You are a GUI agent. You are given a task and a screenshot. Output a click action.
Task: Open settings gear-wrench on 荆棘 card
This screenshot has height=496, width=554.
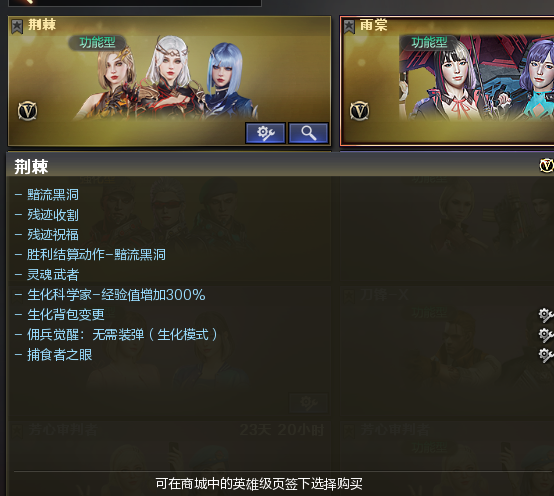(265, 133)
